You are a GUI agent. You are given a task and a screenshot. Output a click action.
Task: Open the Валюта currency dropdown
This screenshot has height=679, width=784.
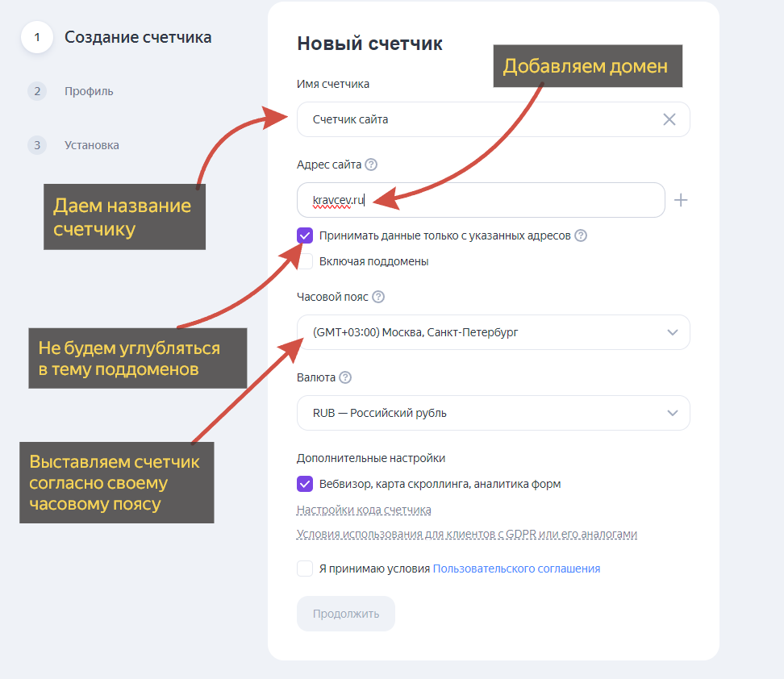click(493, 413)
